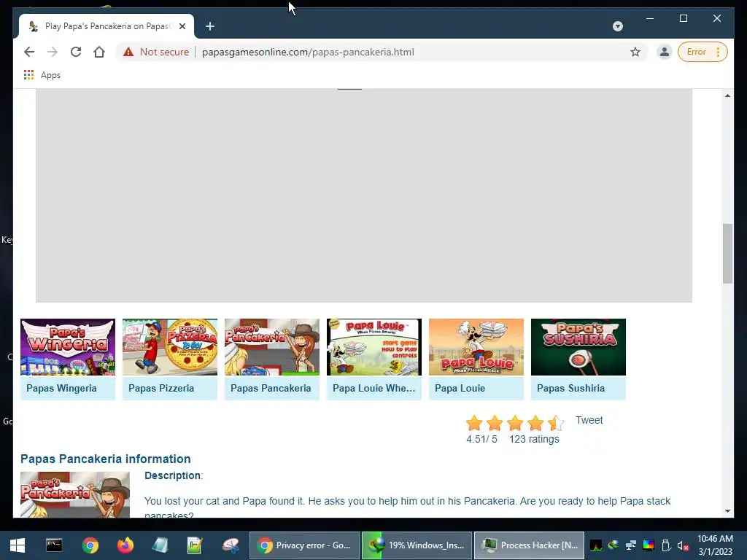Reload the Papa's Pancakeria page
Image resolution: width=747 pixels, height=560 pixels.
pyautogui.click(x=76, y=52)
